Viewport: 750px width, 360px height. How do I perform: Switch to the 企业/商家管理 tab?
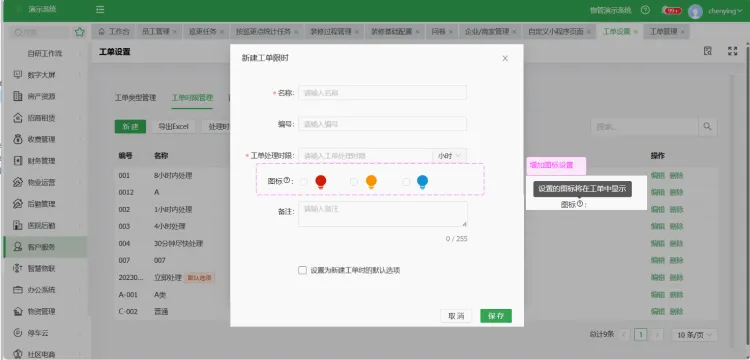point(491,32)
